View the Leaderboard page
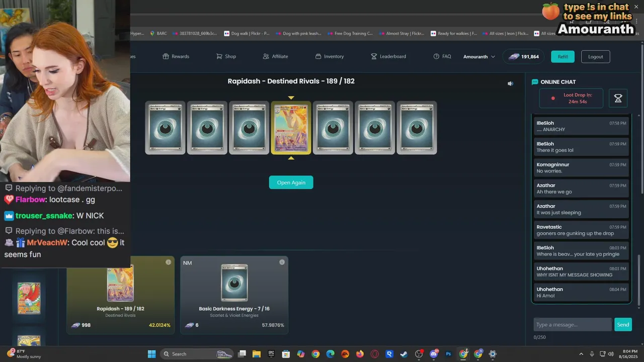The image size is (644, 362). pyautogui.click(x=388, y=56)
